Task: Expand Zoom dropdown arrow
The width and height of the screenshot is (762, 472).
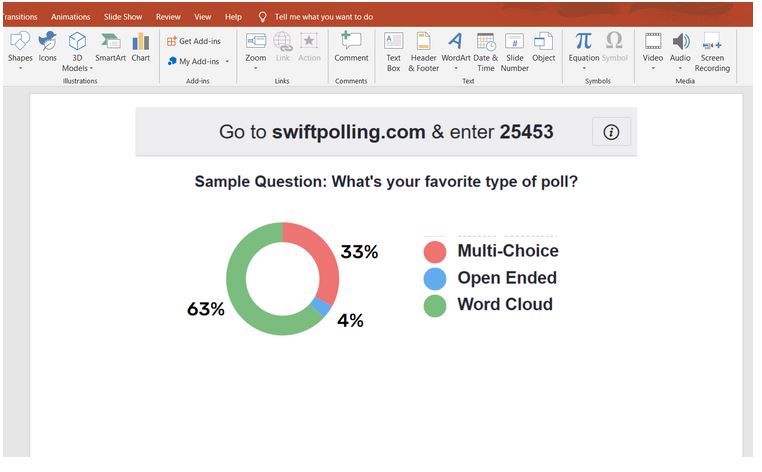Action: tap(256, 69)
